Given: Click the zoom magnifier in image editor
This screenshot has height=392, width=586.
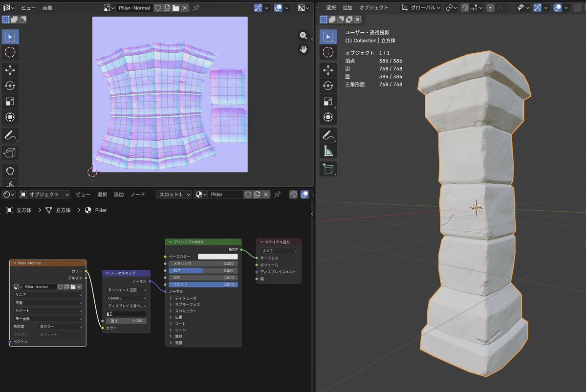Looking at the screenshot, I should 304,36.
